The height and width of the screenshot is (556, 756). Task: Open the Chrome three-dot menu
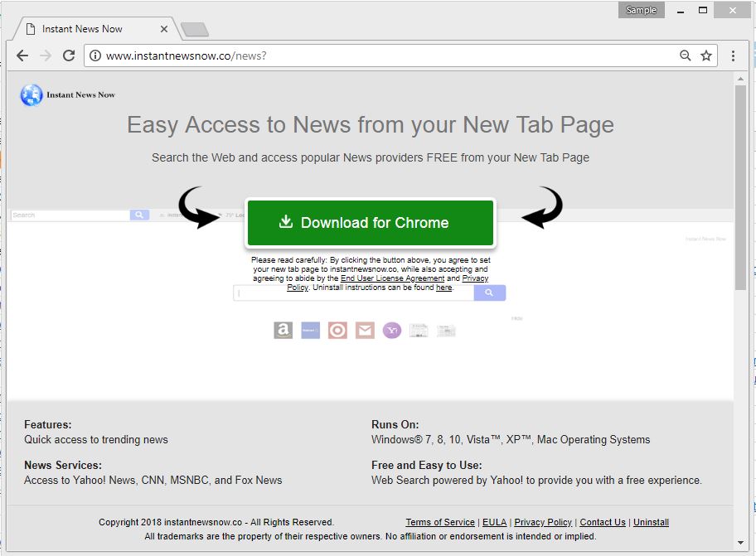[733, 56]
